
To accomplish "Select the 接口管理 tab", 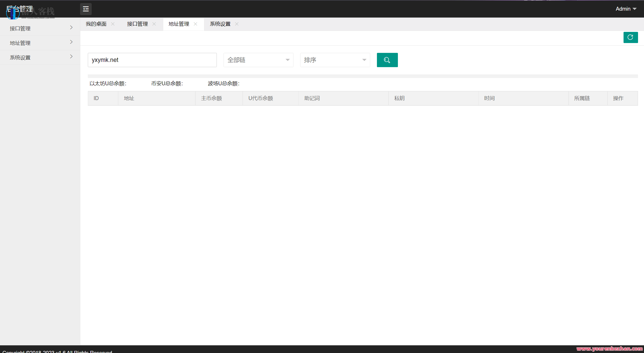I will pos(137,24).
